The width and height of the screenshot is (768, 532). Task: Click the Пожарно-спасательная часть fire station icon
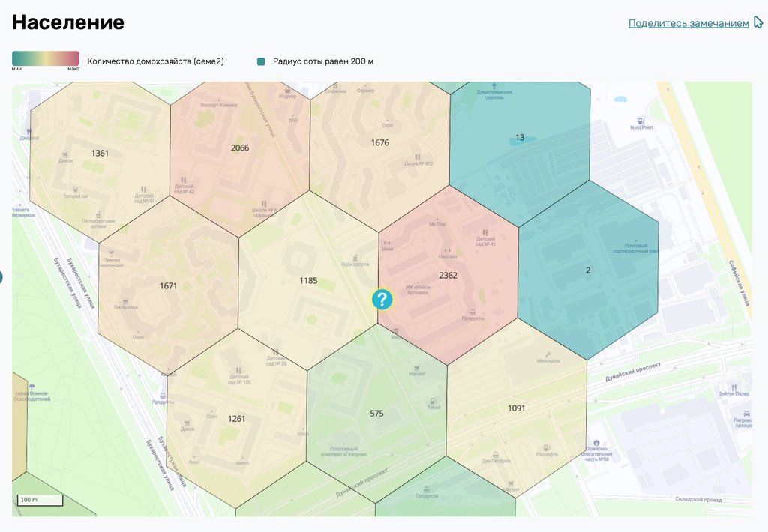[596, 443]
